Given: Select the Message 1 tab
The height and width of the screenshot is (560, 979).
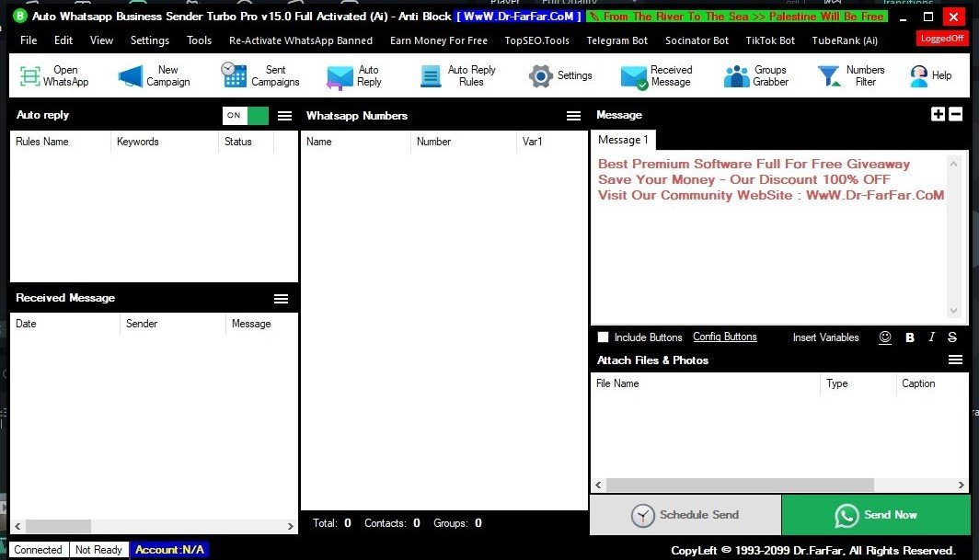Looking at the screenshot, I should click(623, 140).
